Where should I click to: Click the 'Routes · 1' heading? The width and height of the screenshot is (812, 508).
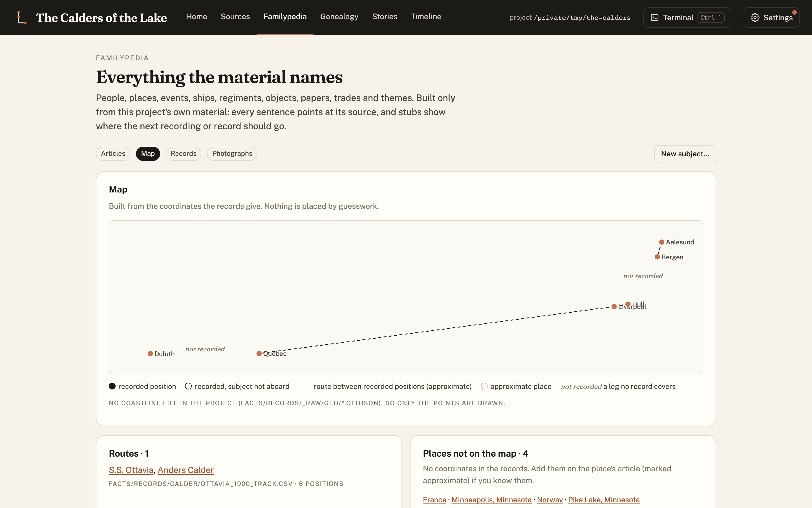click(x=129, y=454)
